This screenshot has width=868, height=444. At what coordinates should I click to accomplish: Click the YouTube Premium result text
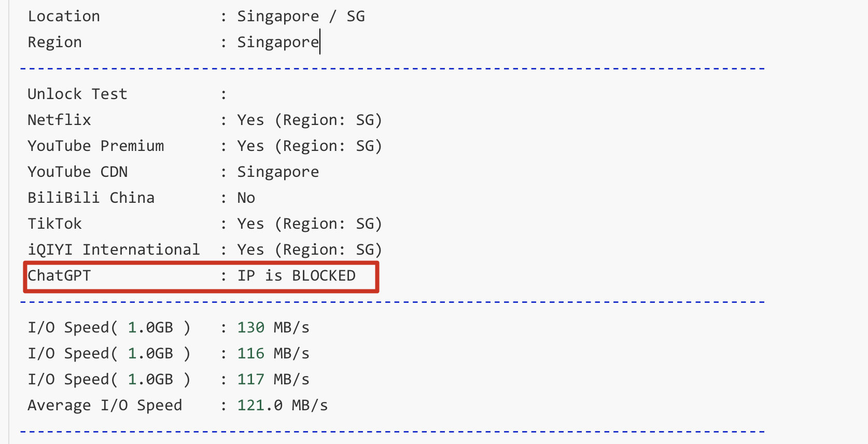[309, 146]
